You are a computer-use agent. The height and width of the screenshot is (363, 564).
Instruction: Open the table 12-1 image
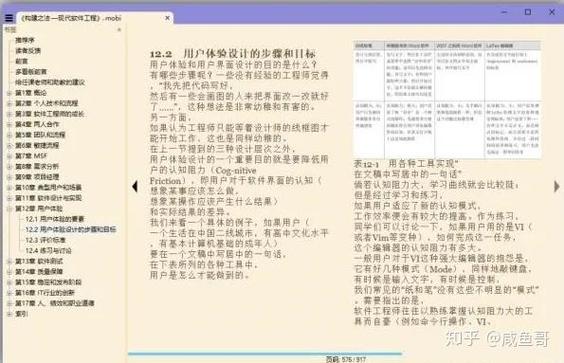coord(447,99)
